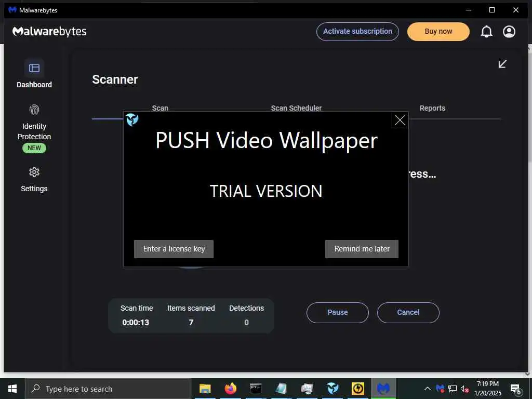The height and width of the screenshot is (399, 532).
Task: Click Malwarebytes logo in header
Action: 49,32
